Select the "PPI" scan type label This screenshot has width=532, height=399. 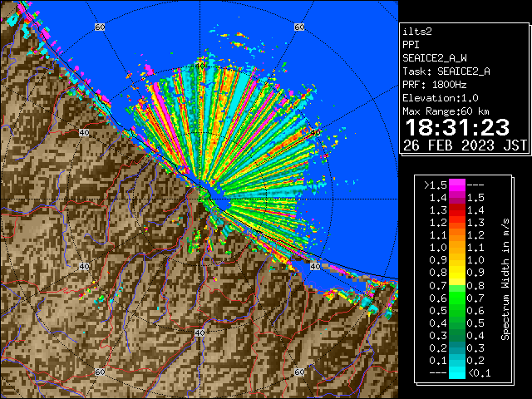411,45
